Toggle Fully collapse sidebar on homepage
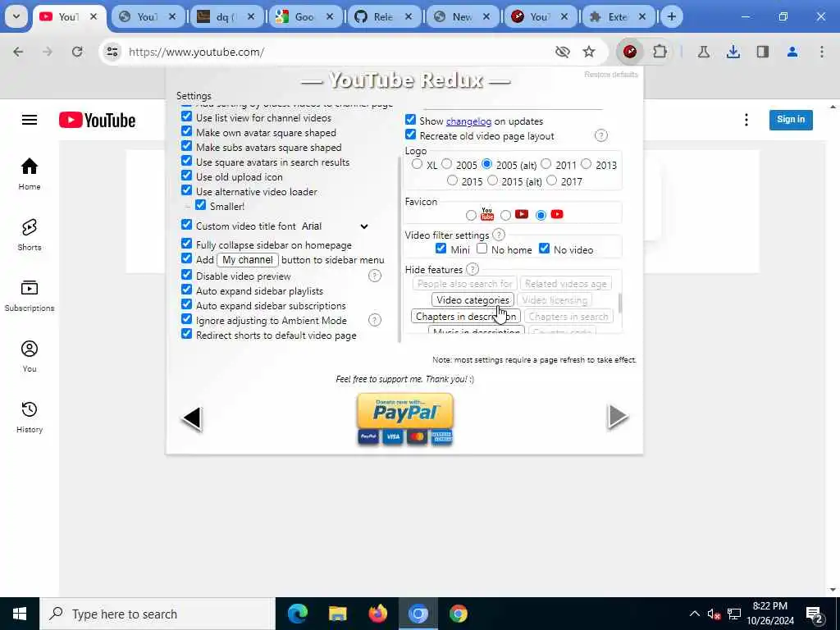Image resolution: width=840 pixels, height=630 pixels. coord(186,243)
